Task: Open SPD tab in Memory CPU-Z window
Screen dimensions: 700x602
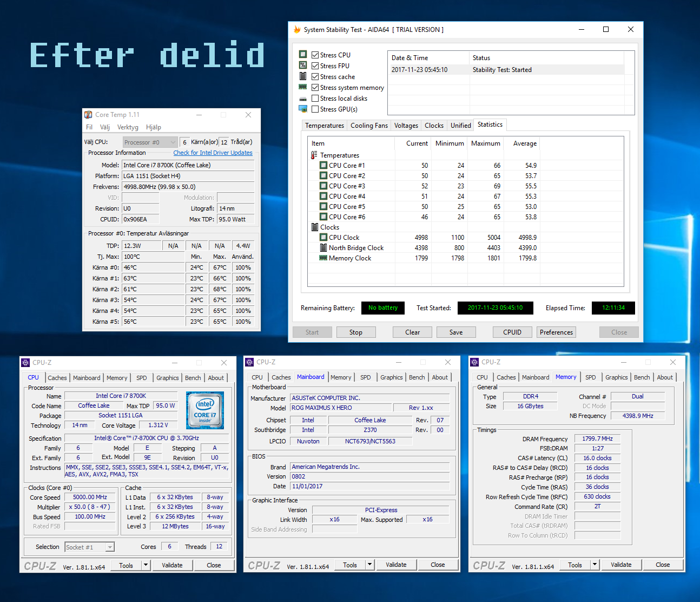Action: (591, 377)
